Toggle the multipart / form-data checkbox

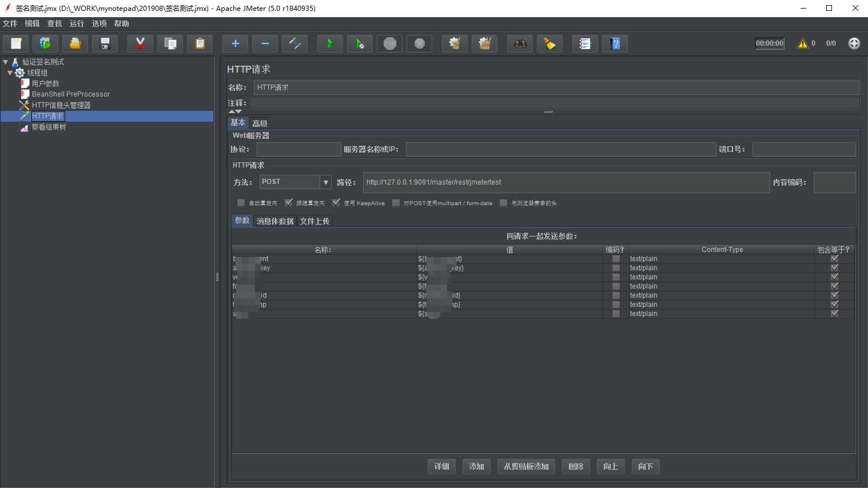(396, 203)
